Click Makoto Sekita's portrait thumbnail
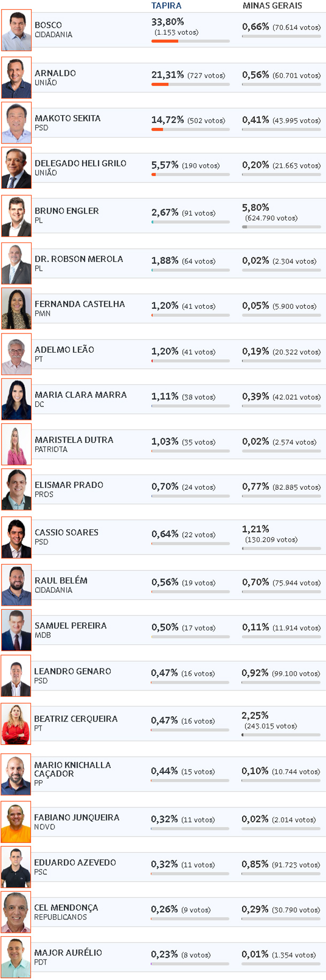The height and width of the screenshot is (980, 326). 17,123
